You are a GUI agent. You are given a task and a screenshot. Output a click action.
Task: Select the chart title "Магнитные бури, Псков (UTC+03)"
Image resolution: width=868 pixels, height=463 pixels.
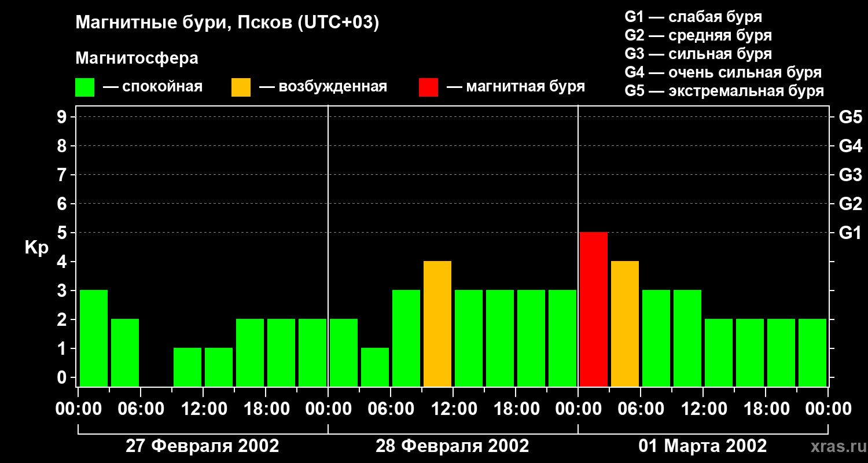227,23
